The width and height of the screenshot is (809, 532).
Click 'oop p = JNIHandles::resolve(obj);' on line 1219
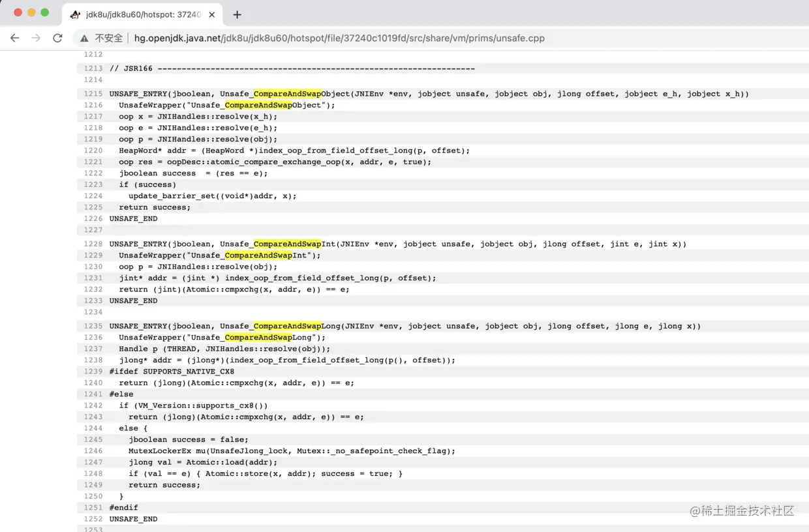tap(198, 139)
